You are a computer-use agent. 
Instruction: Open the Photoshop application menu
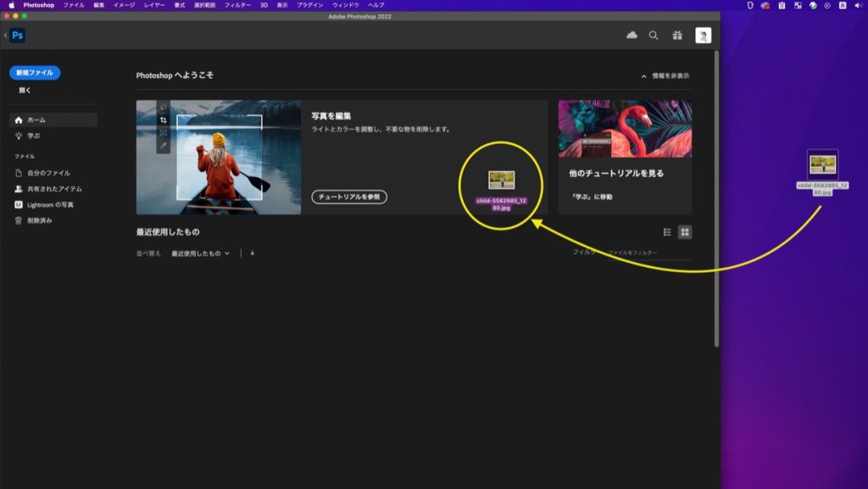(39, 5)
